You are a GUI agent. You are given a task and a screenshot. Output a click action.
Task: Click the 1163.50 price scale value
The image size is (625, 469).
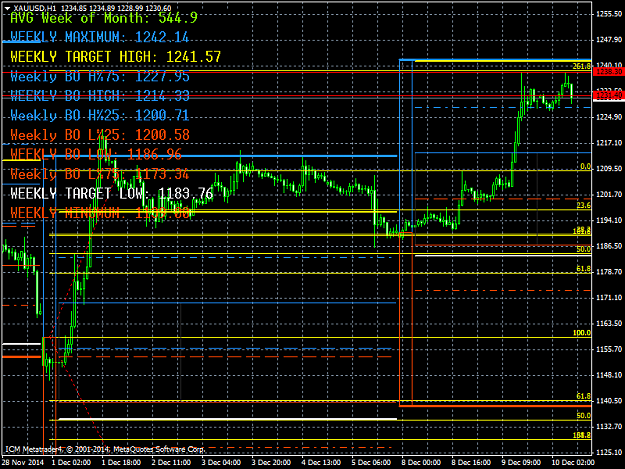[x=609, y=323]
